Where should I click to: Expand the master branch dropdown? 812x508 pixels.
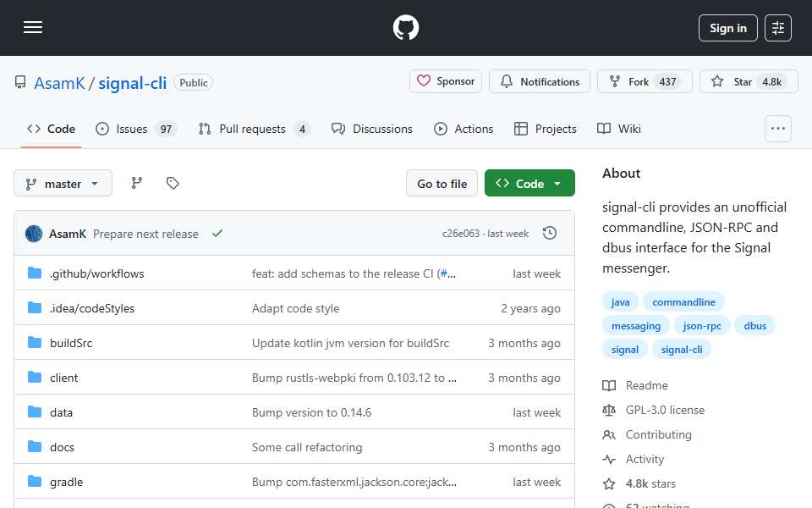point(63,183)
